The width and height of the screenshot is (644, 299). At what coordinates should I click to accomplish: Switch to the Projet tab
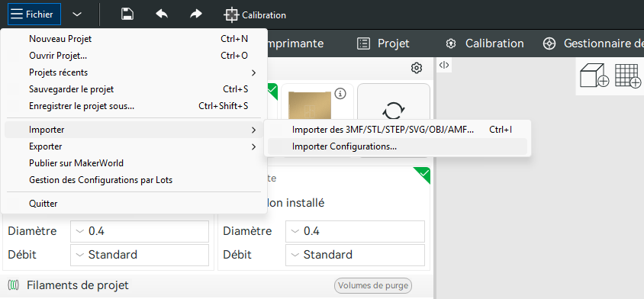pos(383,43)
